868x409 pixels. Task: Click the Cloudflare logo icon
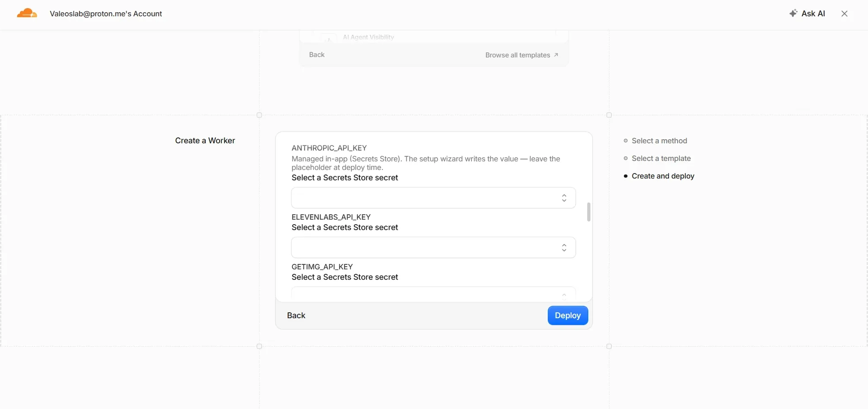coord(27,13)
